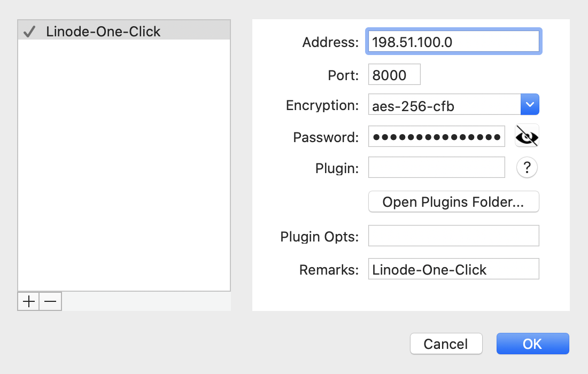Confirm settings with OK
The height and width of the screenshot is (374, 588).
[532, 344]
